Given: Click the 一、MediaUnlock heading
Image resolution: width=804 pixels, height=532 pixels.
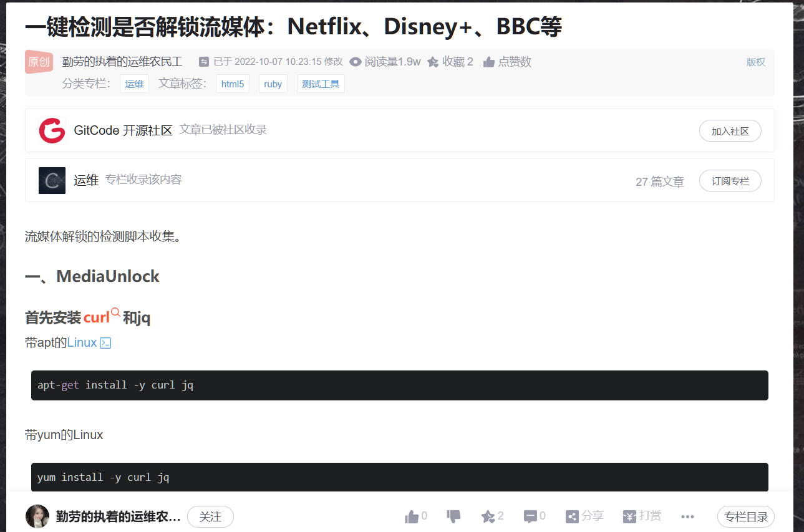Looking at the screenshot, I should tap(92, 276).
